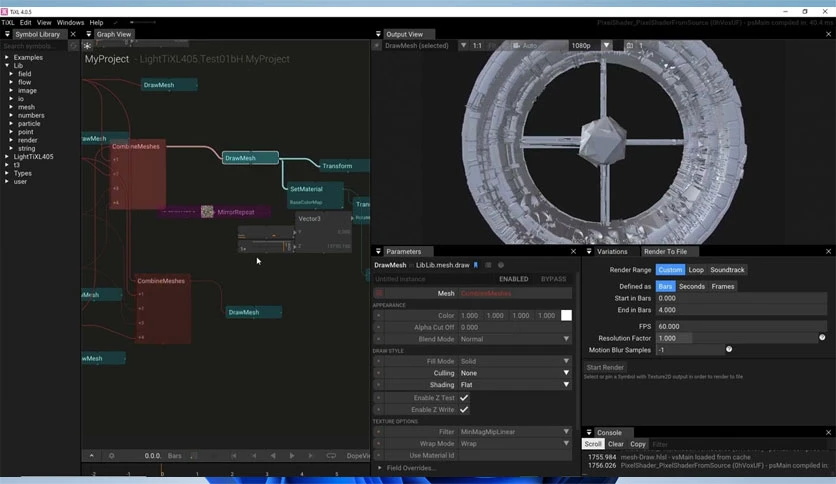
Task: Select Frames as range definition
Action: pyautogui.click(x=723, y=286)
